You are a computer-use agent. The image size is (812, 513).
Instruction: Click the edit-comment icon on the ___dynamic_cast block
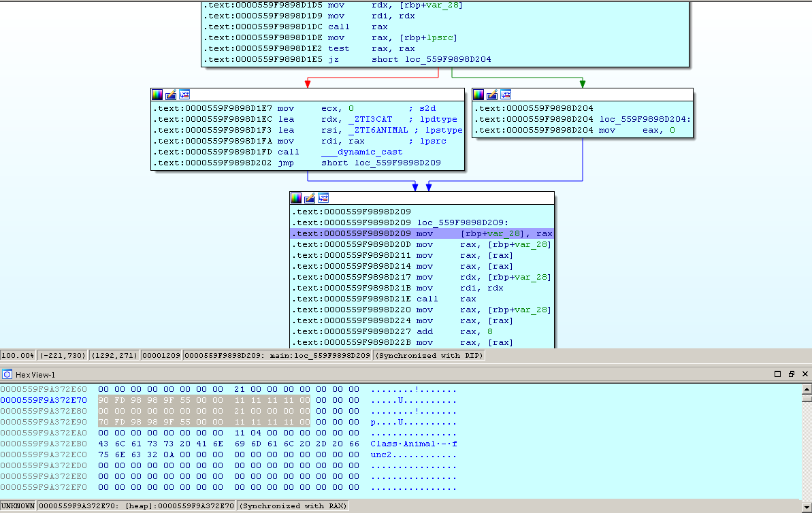point(171,94)
